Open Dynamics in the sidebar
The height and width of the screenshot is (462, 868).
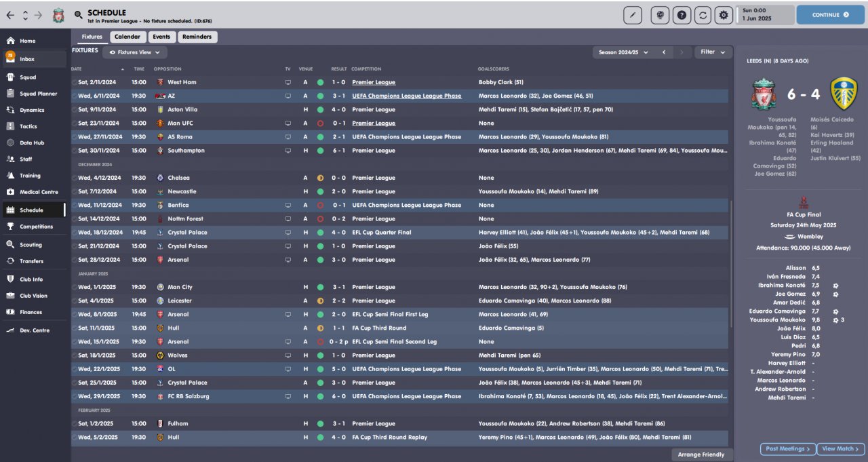click(x=34, y=110)
